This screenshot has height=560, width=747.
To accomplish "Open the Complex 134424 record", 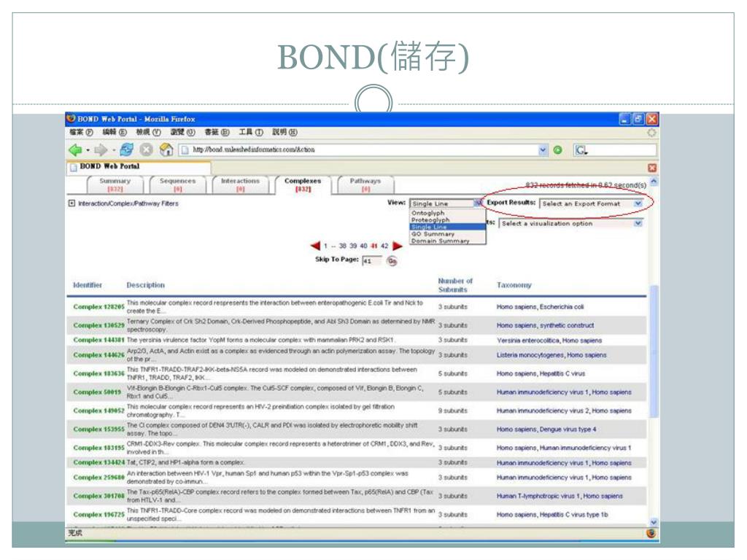I will click(98, 462).
